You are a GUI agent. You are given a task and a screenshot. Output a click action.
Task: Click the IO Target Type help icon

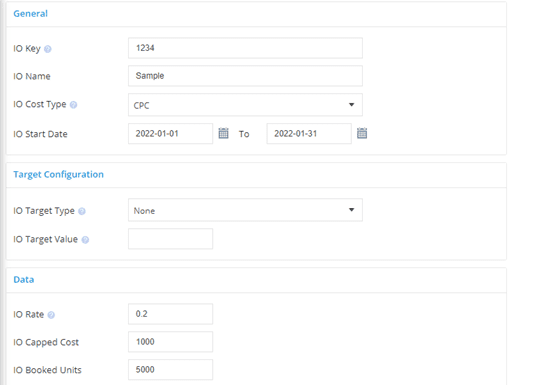pos(82,211)
